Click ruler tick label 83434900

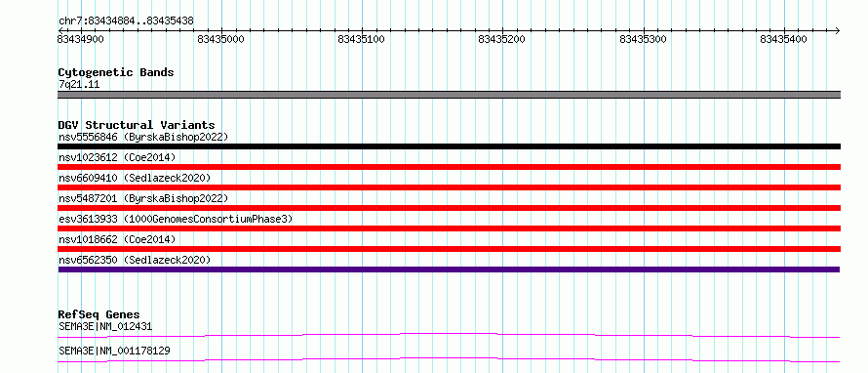[x=80, y=39]
